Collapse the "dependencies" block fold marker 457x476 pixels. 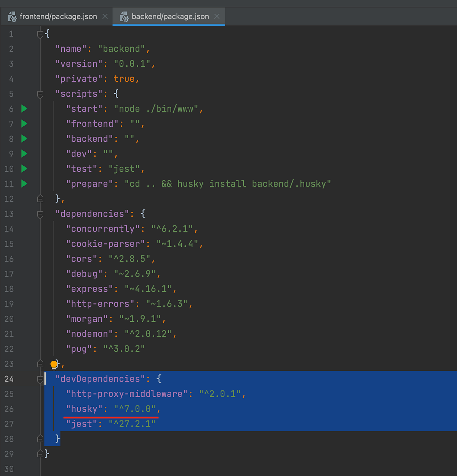[x=40, y=214]
